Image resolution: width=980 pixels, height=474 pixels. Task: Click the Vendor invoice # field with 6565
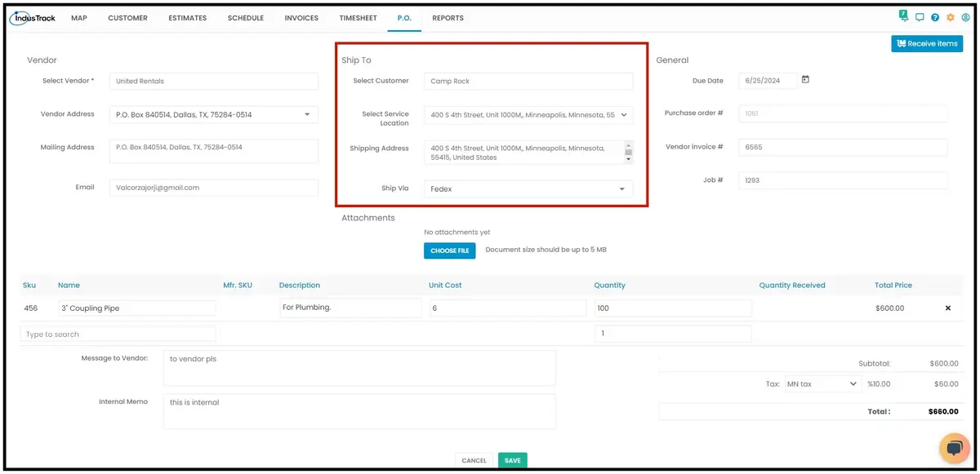(843, 148)
